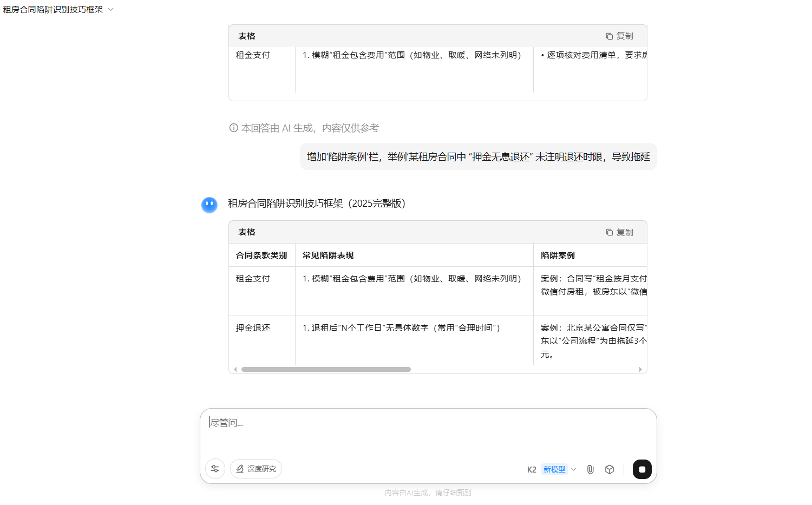Click the right arrow of the table scrollbar

click(x=640, y=370)
